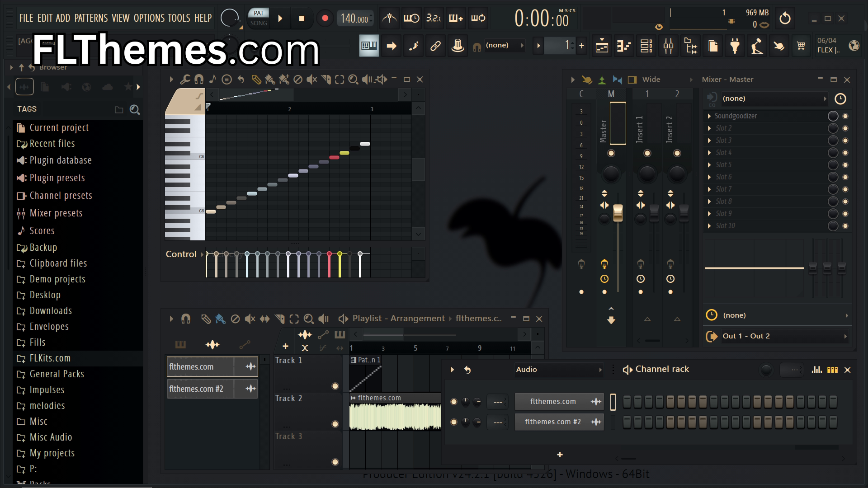The image size is (868, 488).
Task: Mute the flthemes.com #2 channel
Action: (454, 422)
